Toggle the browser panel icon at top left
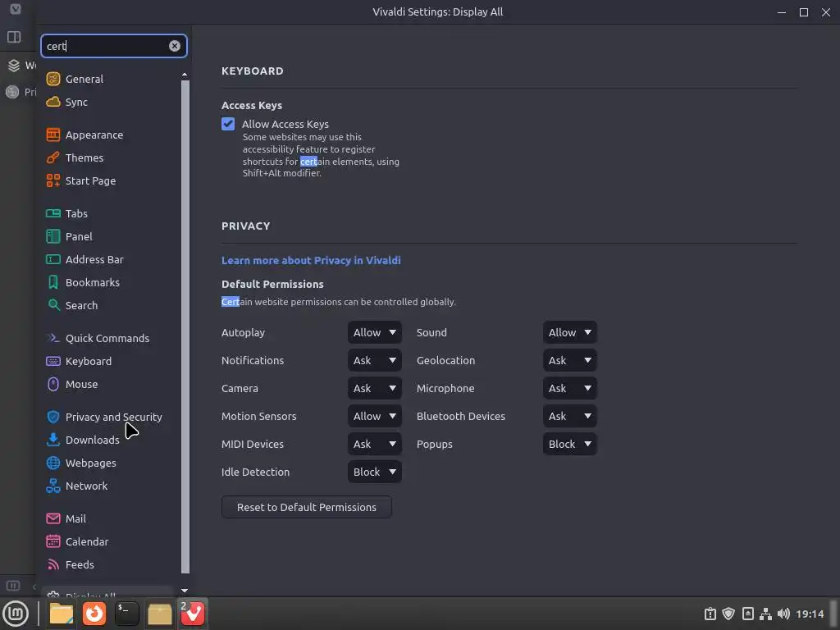The width and height of the screenshot is (840, 630). (x=14, y=37)
